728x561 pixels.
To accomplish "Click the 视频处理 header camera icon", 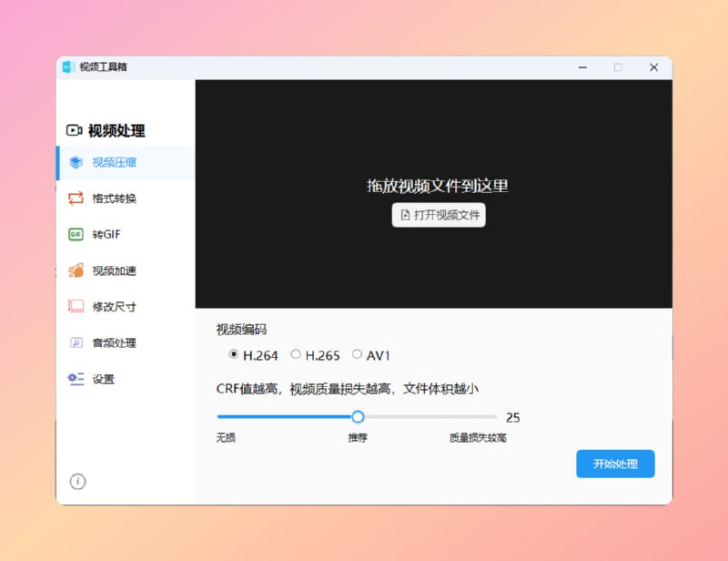I will point(76,130).
